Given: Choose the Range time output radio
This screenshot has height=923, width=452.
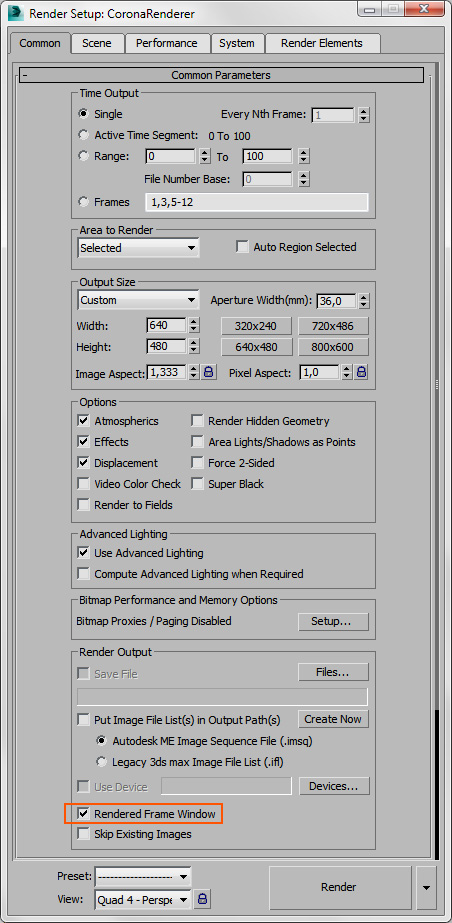Looking at the screenshot, I should (x=84, y=157).
